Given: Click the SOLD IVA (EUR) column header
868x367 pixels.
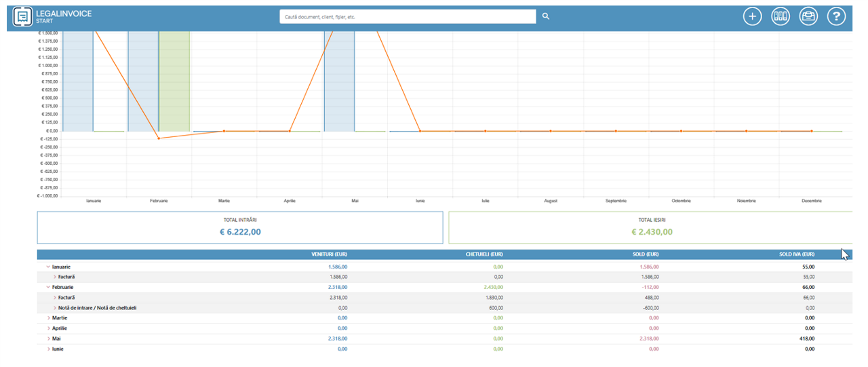Looking at the screenshot, I should click(x=797, y=254).
